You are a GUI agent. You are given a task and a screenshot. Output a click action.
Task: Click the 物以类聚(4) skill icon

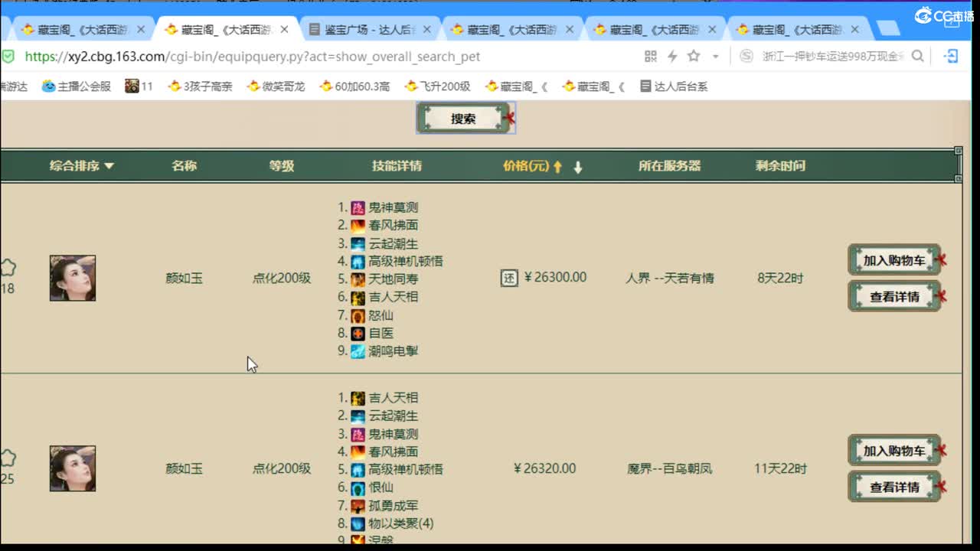coord(358,523)
